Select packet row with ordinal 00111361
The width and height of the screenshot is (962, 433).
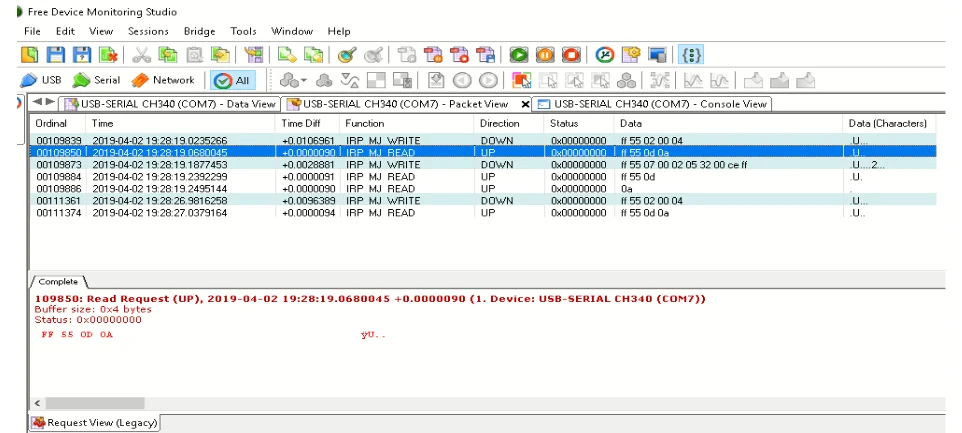[483, 201]
